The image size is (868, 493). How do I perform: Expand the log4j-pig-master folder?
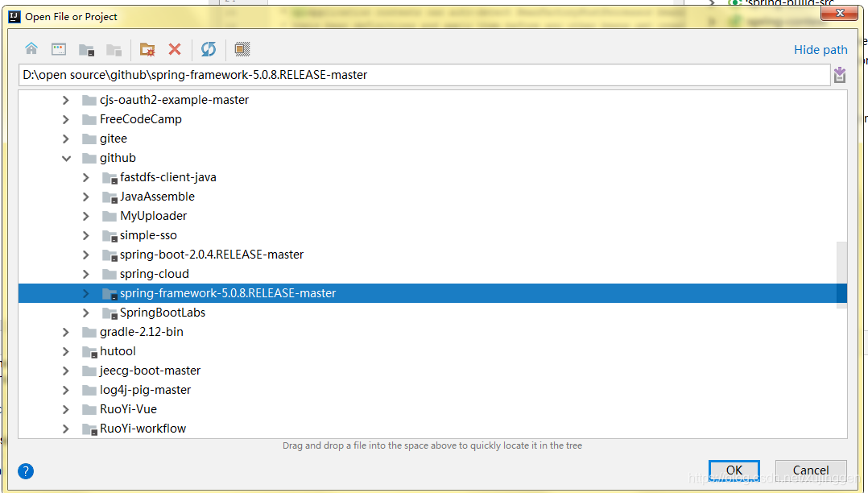[x=66, y=390]
